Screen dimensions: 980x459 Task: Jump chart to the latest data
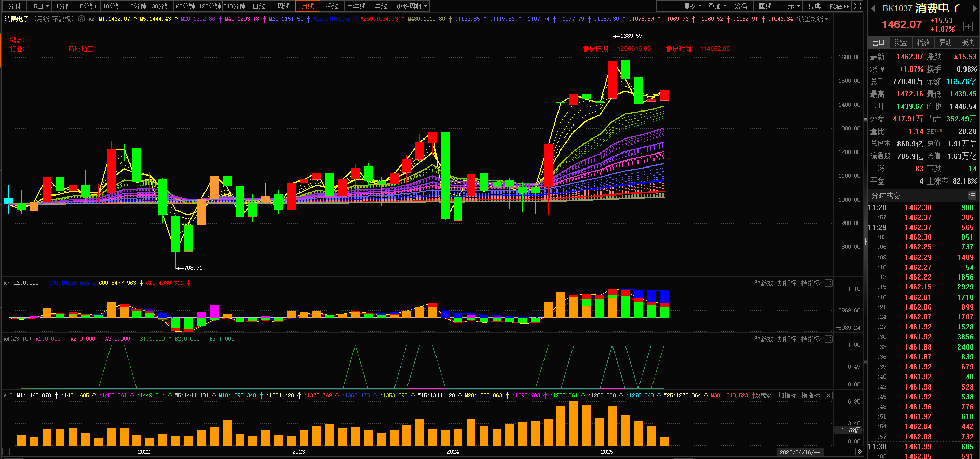click(859, 452)
